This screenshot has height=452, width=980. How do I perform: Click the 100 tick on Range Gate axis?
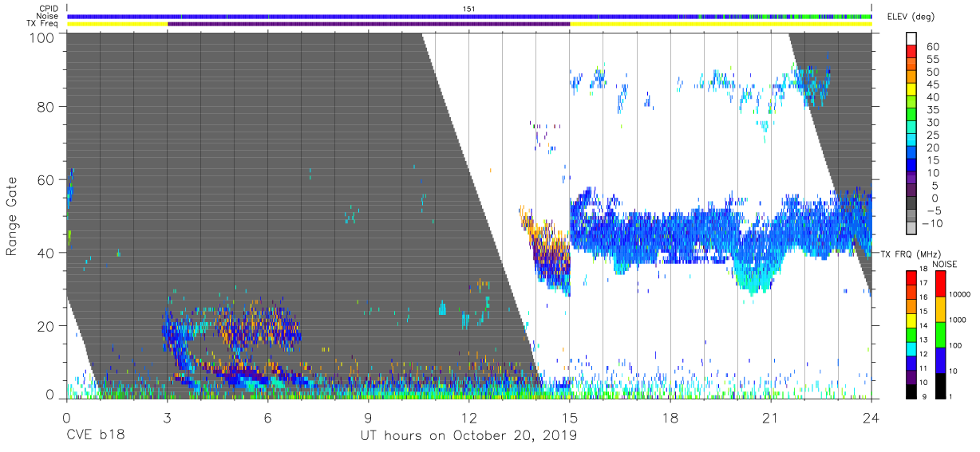pyautogui.click(x=41, y=37)
